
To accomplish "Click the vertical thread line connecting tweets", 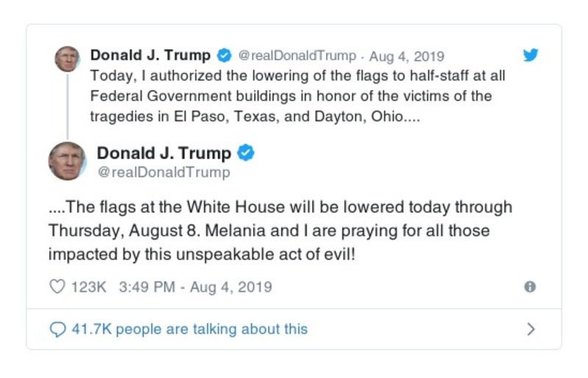I will pos(67,105).
